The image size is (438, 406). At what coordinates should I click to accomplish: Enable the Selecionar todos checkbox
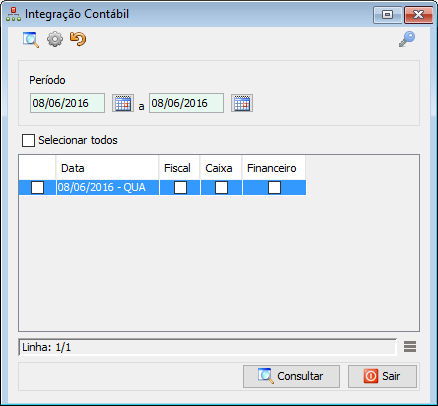[28, 140]
